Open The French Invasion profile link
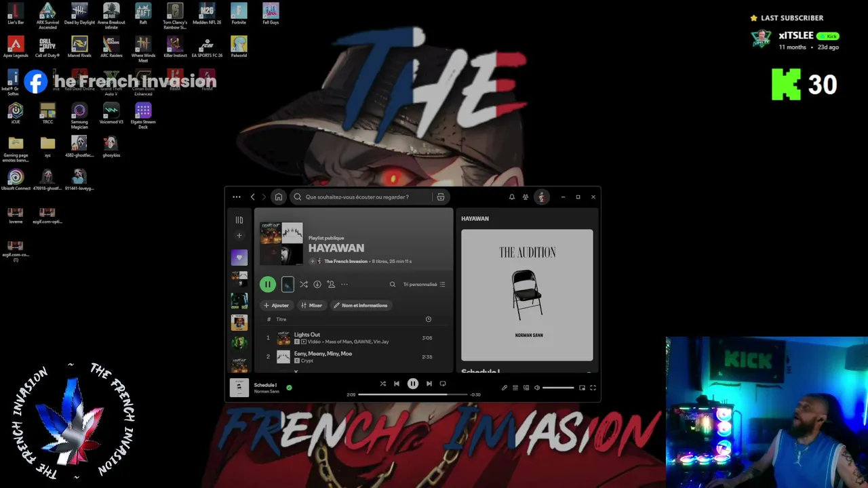This screenshot has width=868, height=488. (x=346, y=261)
